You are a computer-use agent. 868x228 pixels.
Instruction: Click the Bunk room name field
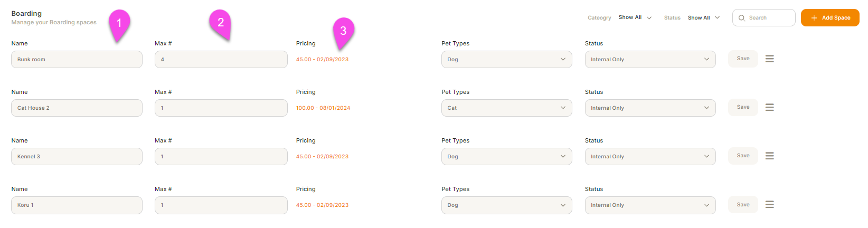coord(77,59)
